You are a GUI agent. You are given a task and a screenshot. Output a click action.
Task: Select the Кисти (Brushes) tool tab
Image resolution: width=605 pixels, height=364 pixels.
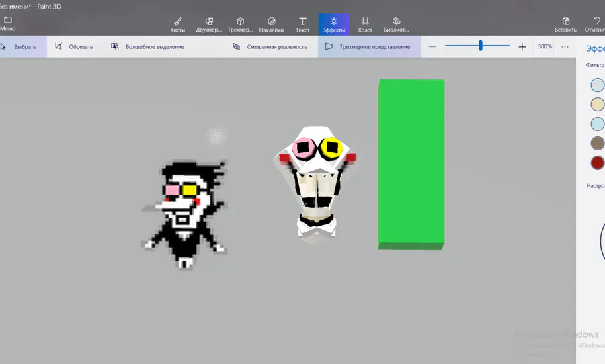click(x=177, y=25)
